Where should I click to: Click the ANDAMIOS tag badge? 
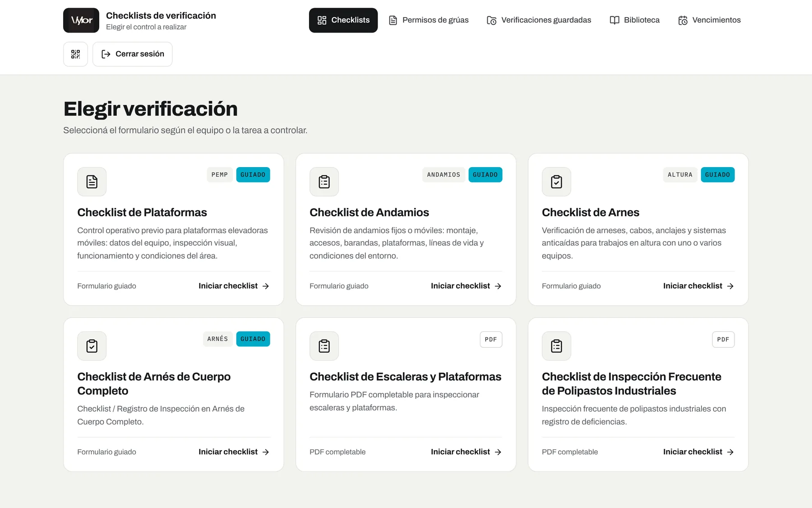point(443,175)
